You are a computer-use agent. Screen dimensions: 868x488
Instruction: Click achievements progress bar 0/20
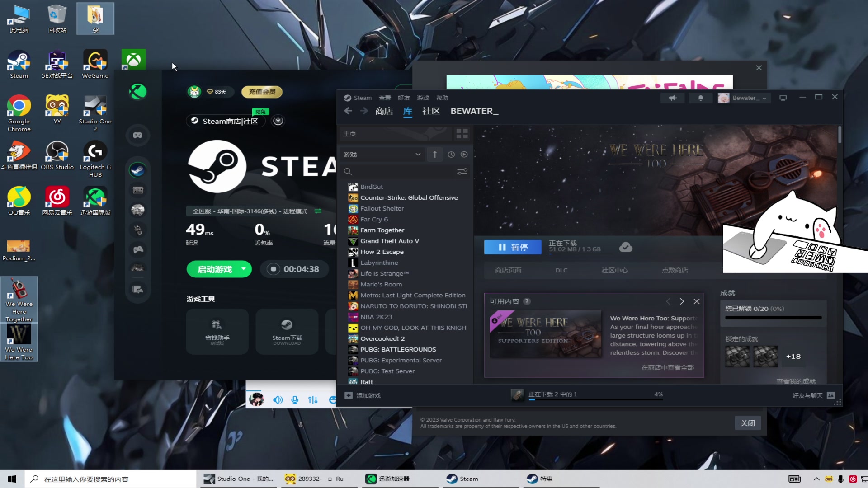coord(774,318)
